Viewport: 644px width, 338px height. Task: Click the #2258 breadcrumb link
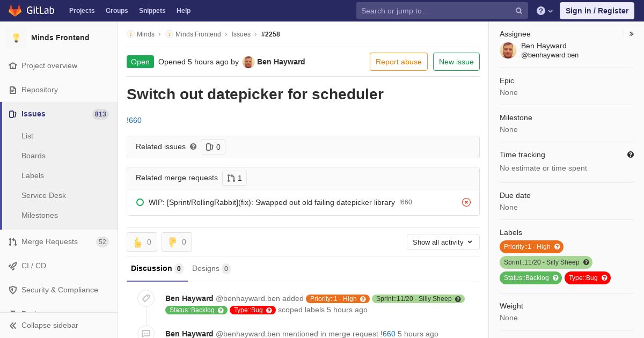click(270, 34)
